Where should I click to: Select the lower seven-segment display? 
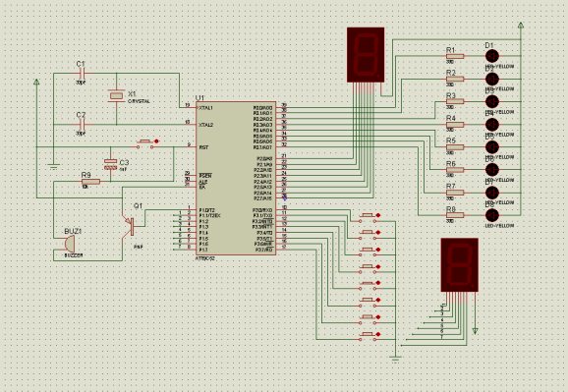coord(459,265)
